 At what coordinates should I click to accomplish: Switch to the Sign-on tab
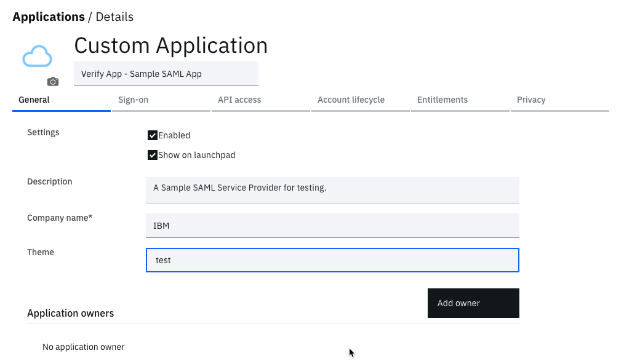(x=161, y=101)
